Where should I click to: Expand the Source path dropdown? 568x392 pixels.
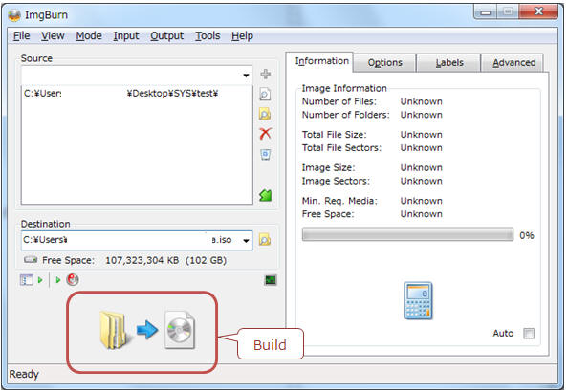pyautogui.click(x=246, y=76)
